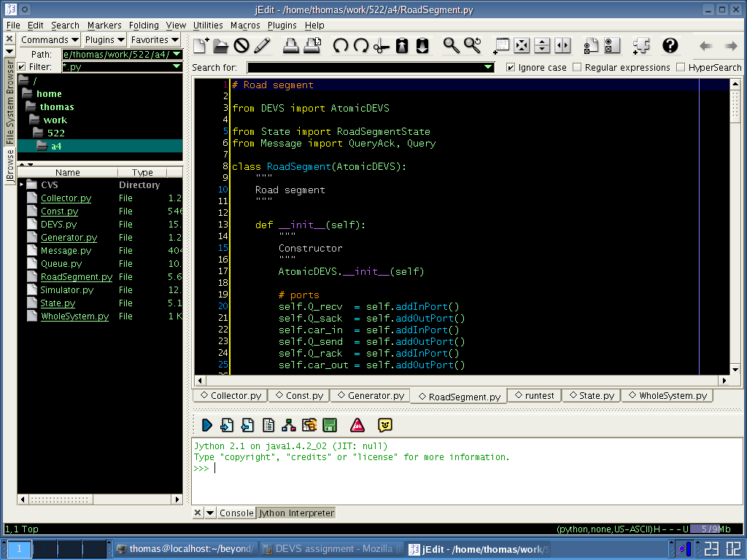Enable the HyperSearch checkbox
The height and width of the screenshot is (560, 747).
(x=681, y=67)
